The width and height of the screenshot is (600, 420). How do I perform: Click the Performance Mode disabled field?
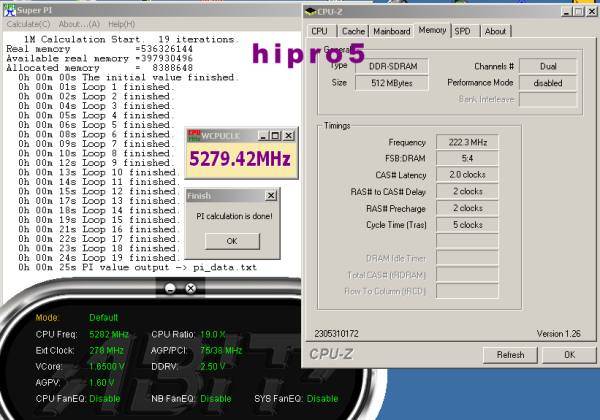(x=548, y=83)
